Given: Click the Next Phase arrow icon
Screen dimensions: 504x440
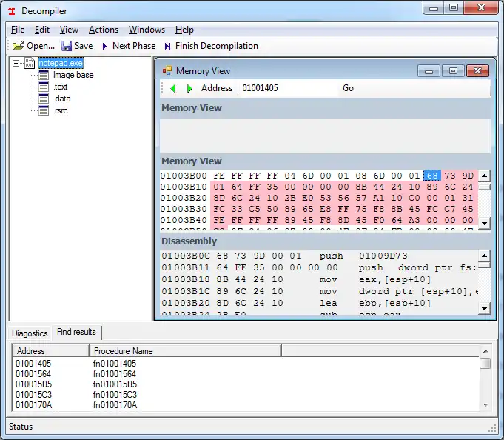Looking at the screenshot, I should tap(104, 46).
